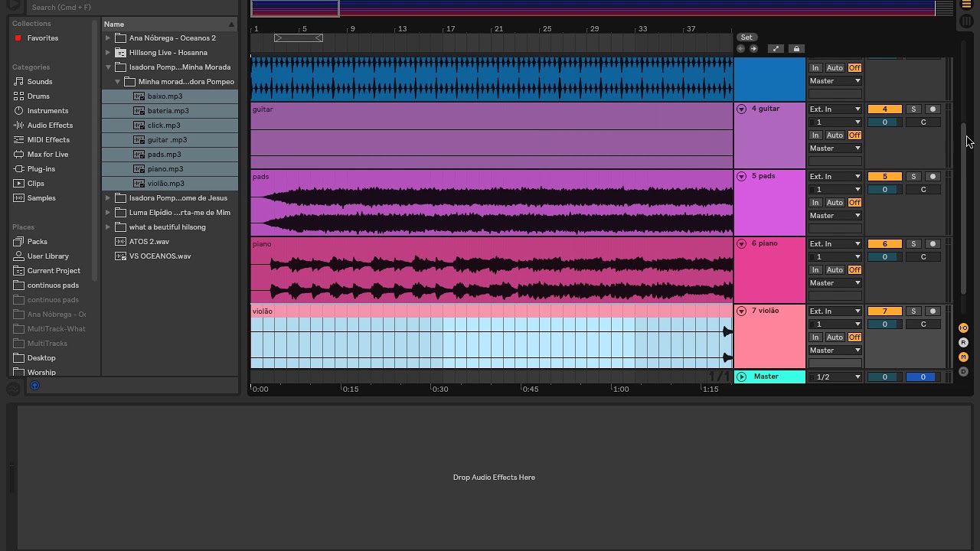The image size is (980, 551).
Task: Show or hide the Returns section
Action: pos(963,343)
